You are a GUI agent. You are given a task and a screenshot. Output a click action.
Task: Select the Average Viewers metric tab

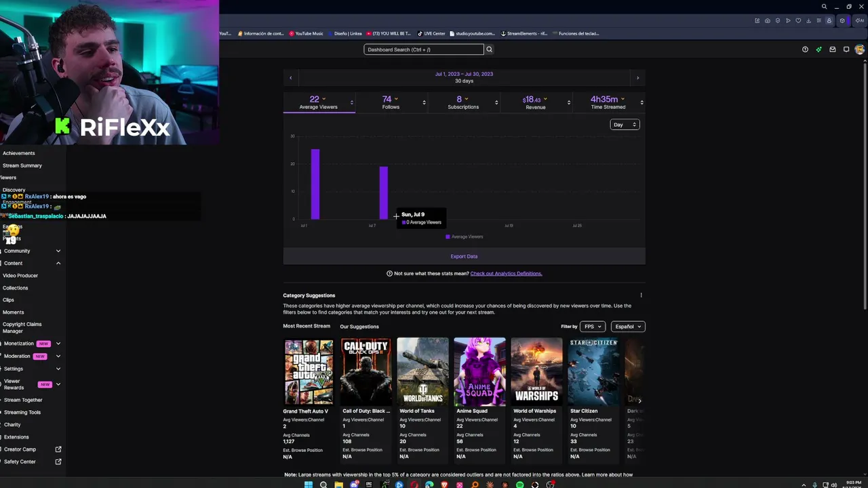[319, 102]
